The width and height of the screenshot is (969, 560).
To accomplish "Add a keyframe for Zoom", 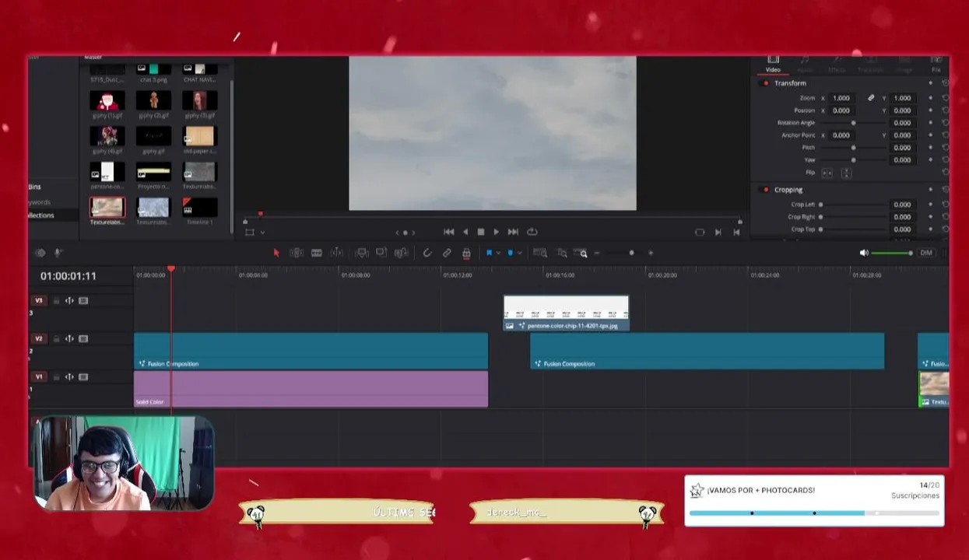I will point(930,98).
